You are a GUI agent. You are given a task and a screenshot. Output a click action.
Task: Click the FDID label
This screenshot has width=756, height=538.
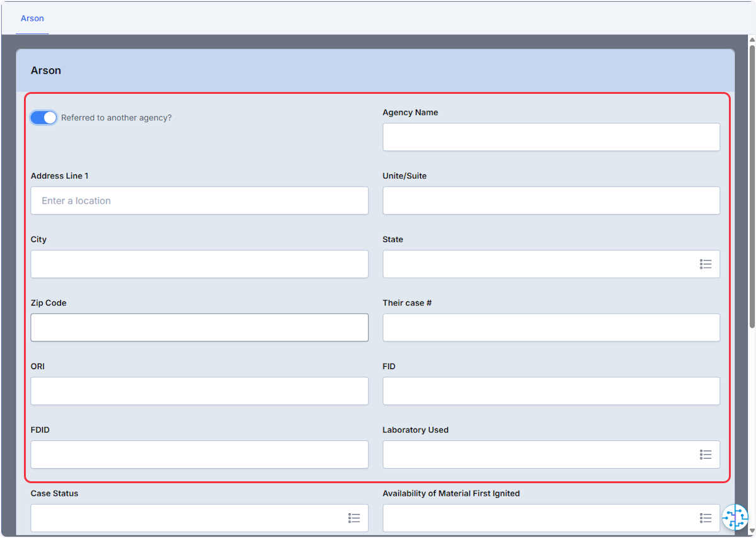(40, 430)
